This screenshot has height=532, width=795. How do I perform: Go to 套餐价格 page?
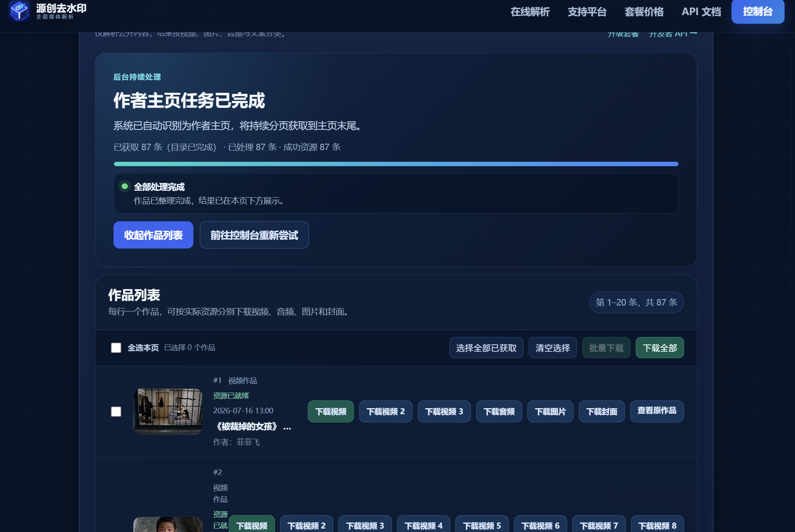point(644,12)
